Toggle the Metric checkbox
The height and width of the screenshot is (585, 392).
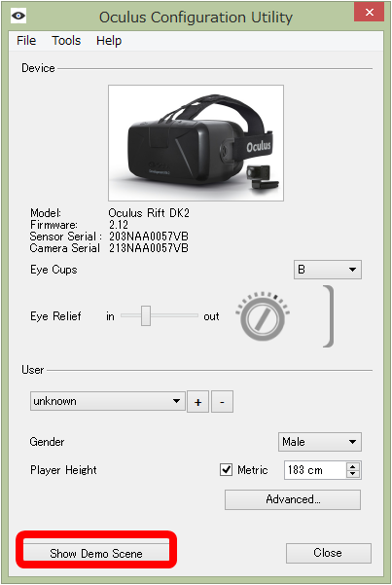(x=226, y=470)
